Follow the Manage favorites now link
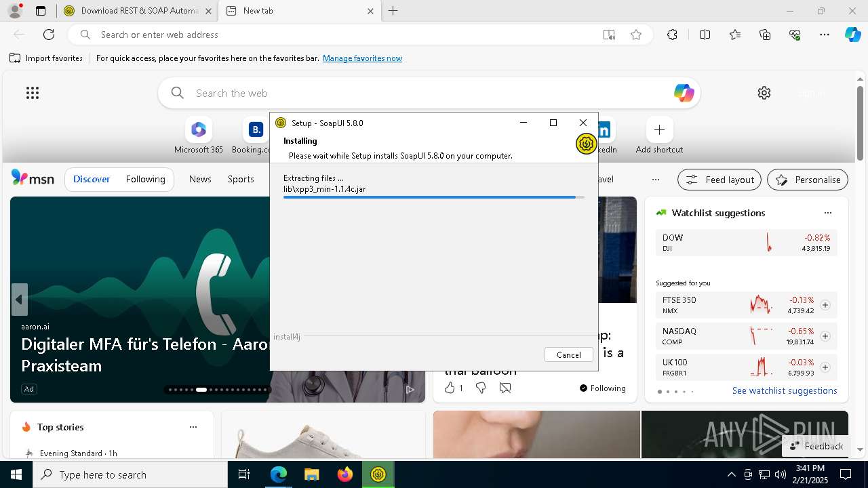Viewport: 868px width, 488px height. (x=362, y=58)
